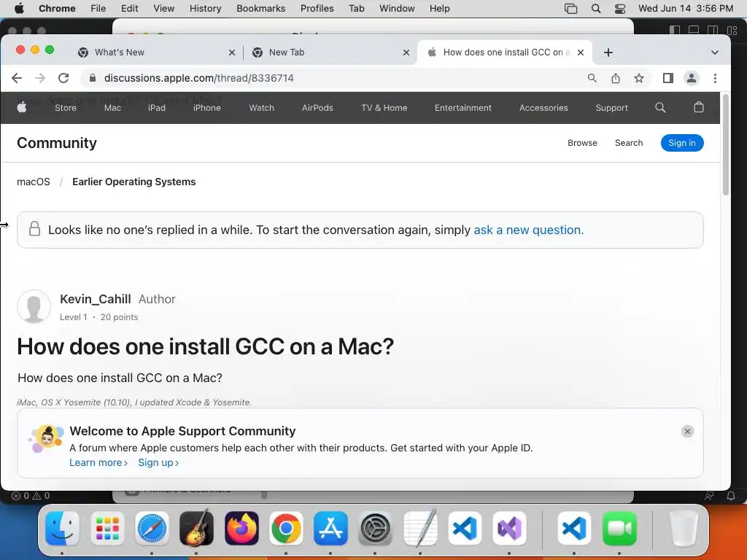Open the Profiles menu

pos(317,9)
